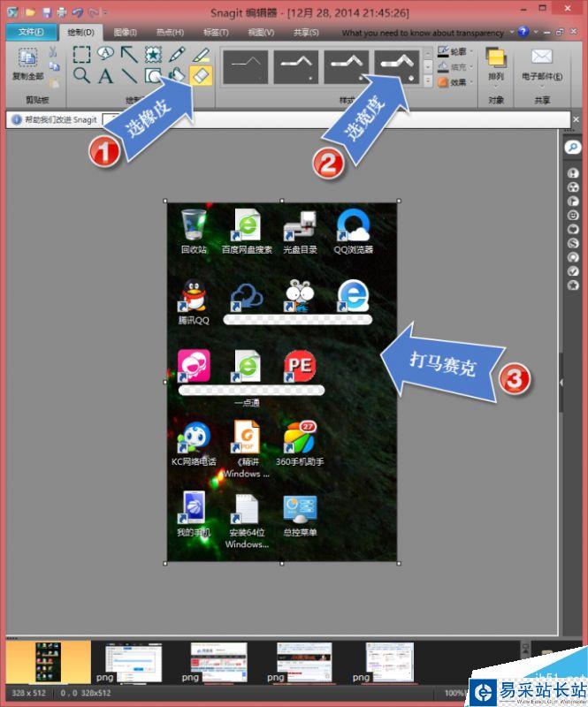
Task: Click the 0 , 0 328x512 status text
Action: click(x=86, y=693)
